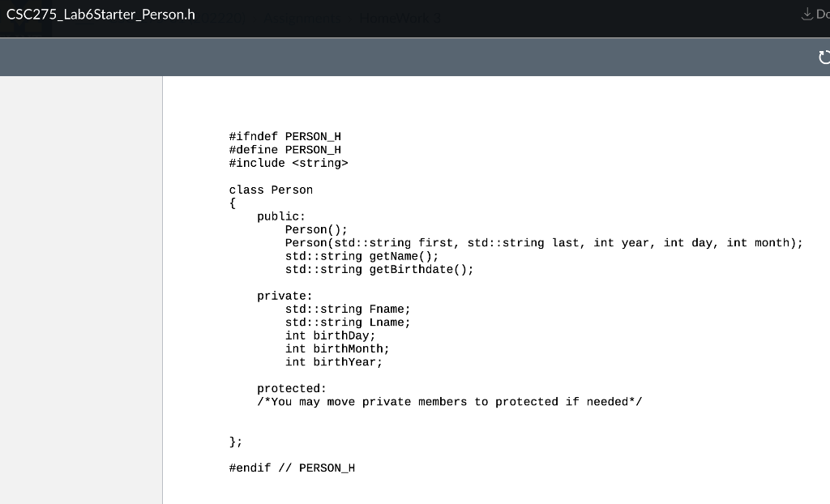830x504 pixels.
Task: Refresh the document preview
Action: point(824,57)
